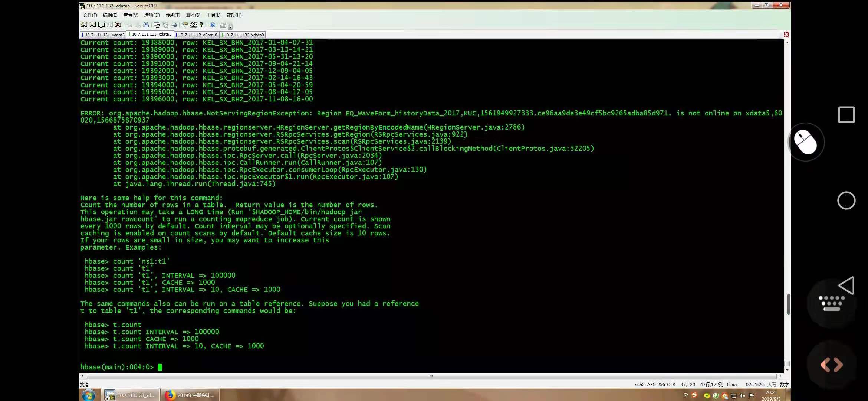Screen dimensions: 868x401
Task: Open the 传输(T) transfer menu
Action: pos(172,15)
